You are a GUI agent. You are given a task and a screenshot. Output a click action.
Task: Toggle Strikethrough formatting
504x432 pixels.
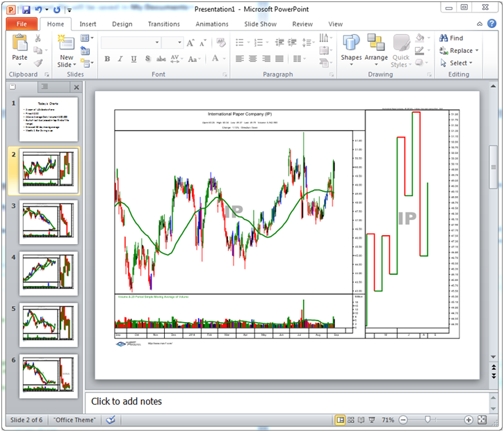[161, 59]
